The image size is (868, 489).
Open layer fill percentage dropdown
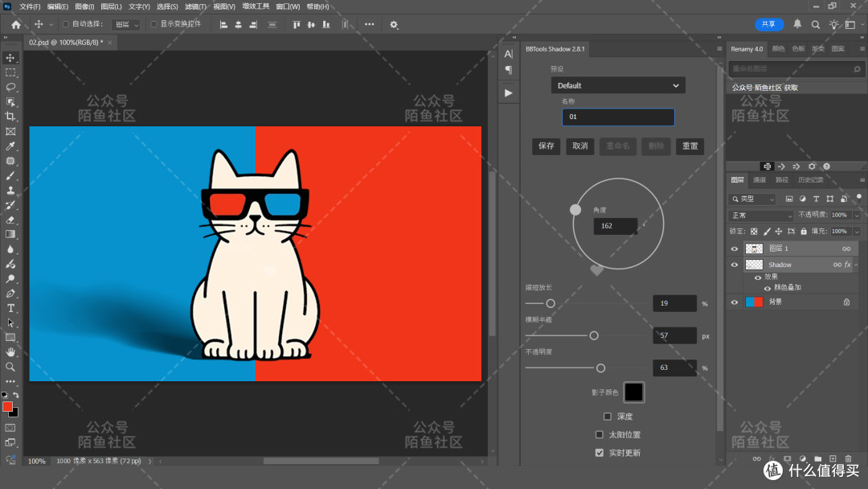(x=857, y=232)
